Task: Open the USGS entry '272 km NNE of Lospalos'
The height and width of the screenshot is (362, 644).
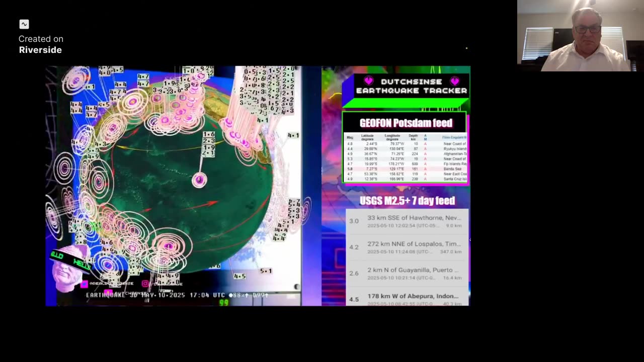Action: (x=407, y=247)
